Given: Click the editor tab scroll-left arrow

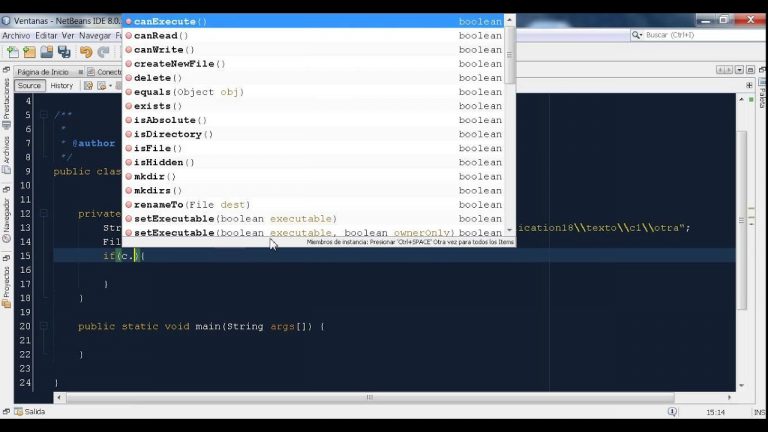Looking at the screenshot, I should (x=720, y=70).
